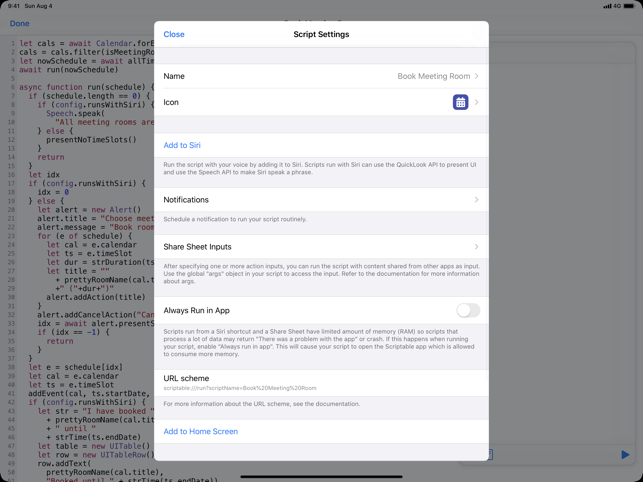Tap the cellular signal indicator
The width and height of the screenshot is (643, 482).
(x=607, y=6)
